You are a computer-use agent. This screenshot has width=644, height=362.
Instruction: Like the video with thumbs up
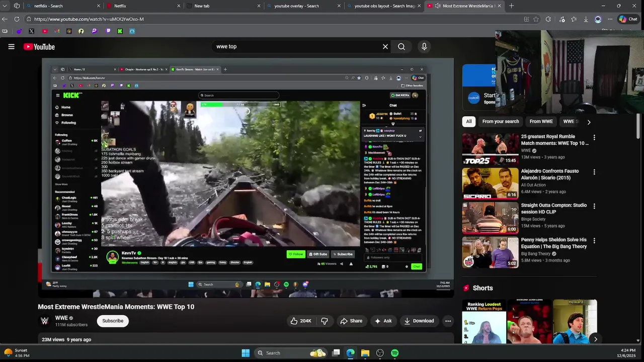tap(301, 321)
